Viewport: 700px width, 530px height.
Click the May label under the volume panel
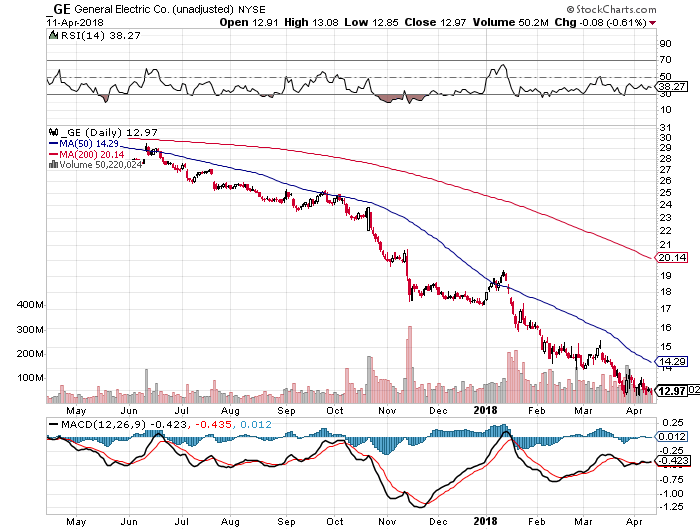tap(76, 411)
